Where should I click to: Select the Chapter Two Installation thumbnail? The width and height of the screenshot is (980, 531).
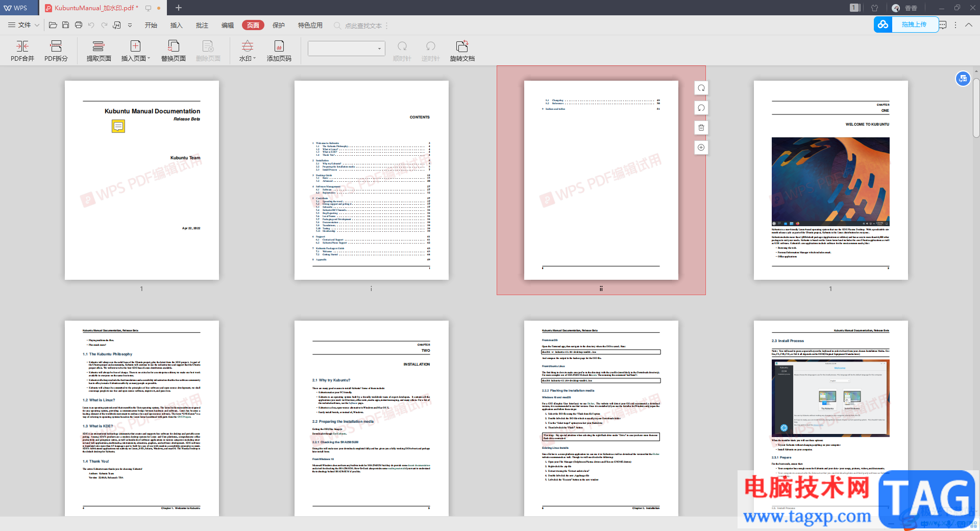point(372,418)
